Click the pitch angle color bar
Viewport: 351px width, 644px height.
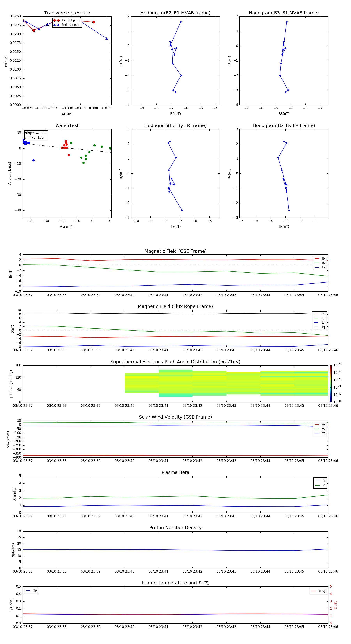tap(331, 383)
